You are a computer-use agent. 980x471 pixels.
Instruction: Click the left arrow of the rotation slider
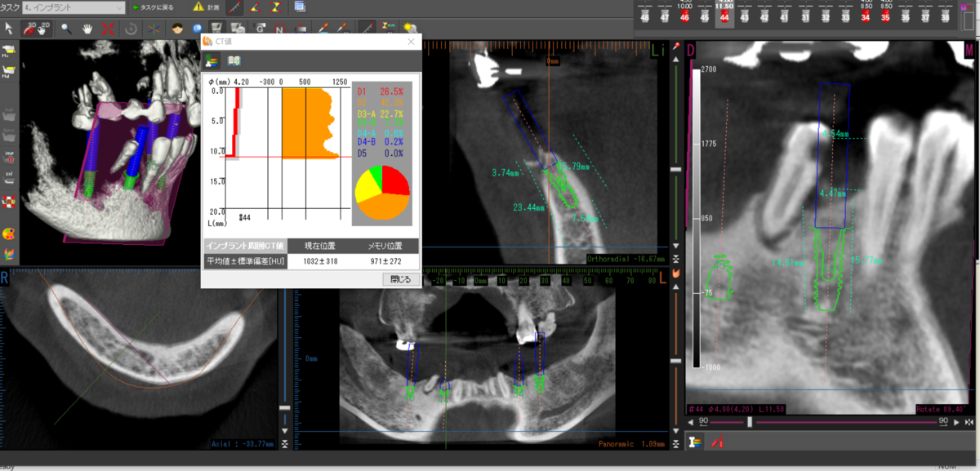click(692, 422)
